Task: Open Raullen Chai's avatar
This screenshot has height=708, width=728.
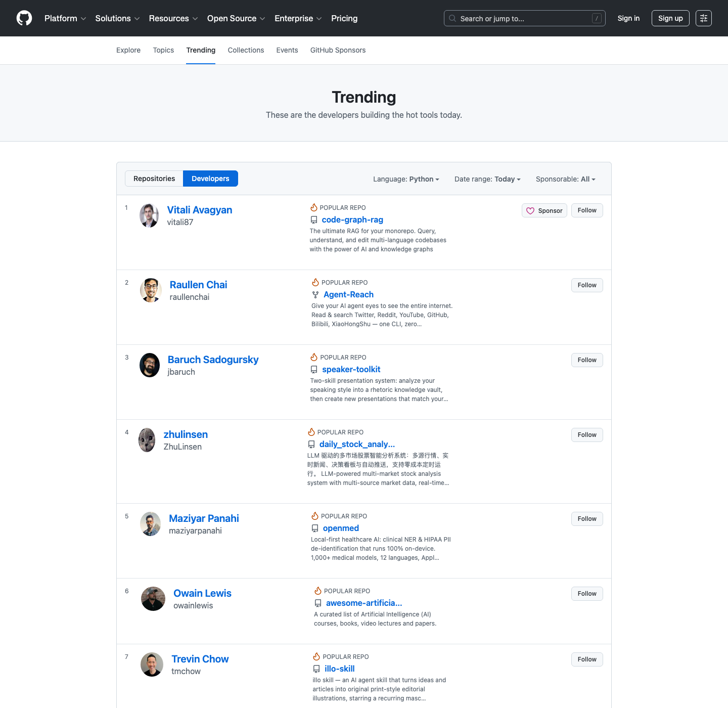Action: (151, 290)
